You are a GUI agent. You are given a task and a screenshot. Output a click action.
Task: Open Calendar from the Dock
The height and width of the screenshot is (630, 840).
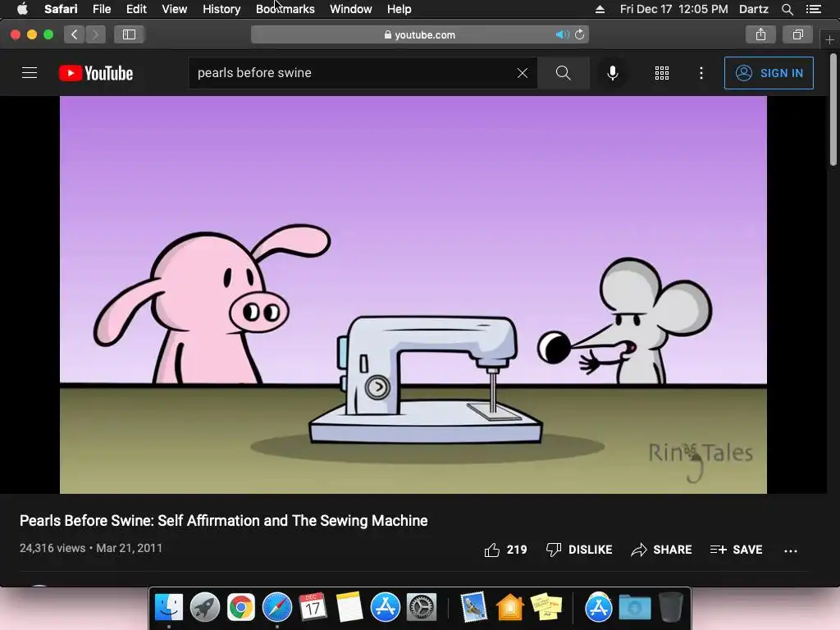(313, 608)
